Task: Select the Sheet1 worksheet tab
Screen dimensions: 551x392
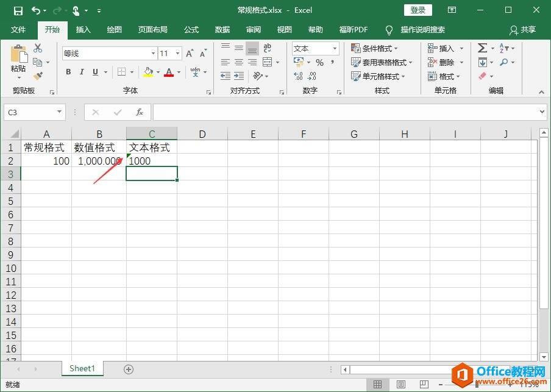Action: 82,368
